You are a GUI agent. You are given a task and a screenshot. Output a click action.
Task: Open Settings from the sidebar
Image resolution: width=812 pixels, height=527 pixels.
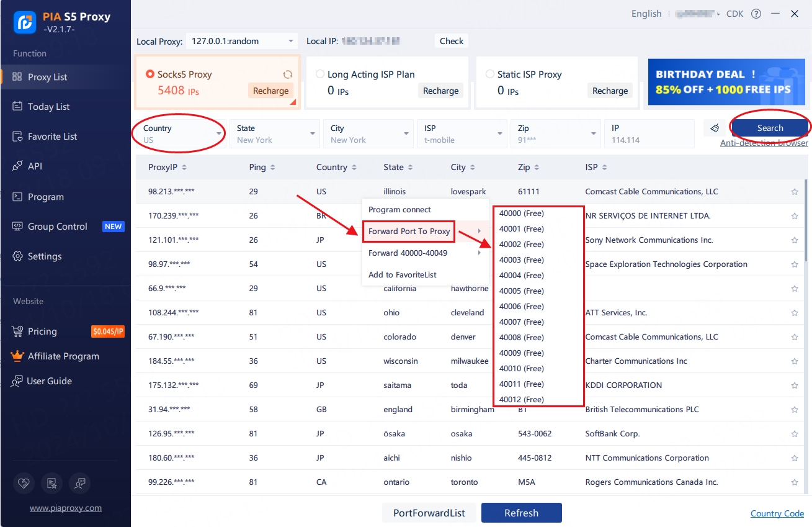point(45,256)
